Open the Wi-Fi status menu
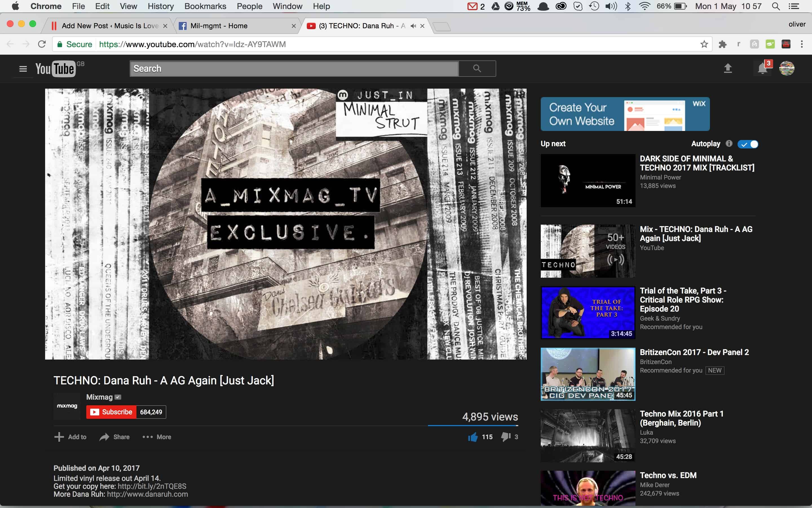The height and width of the screenshot is (508, 812). [645, 6]
